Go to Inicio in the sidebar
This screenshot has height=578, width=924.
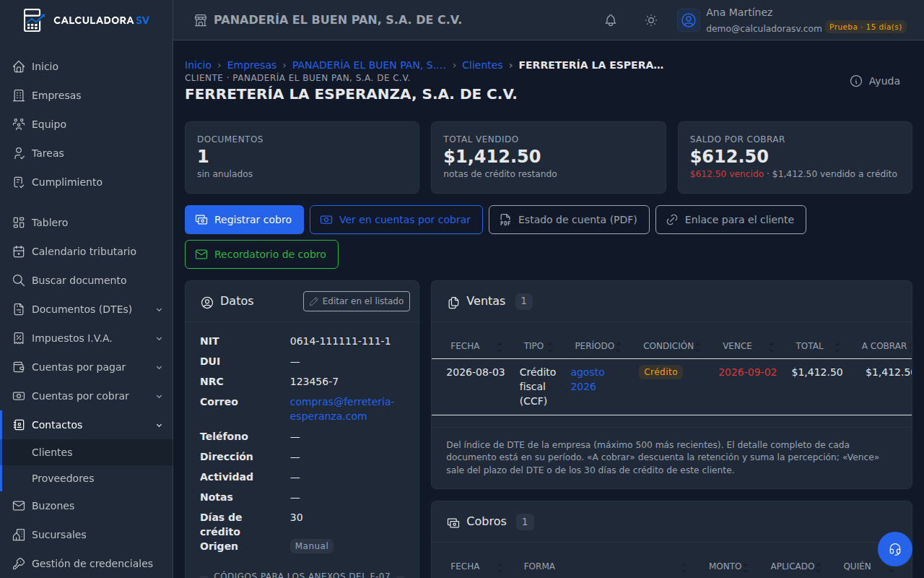[87, 66]
